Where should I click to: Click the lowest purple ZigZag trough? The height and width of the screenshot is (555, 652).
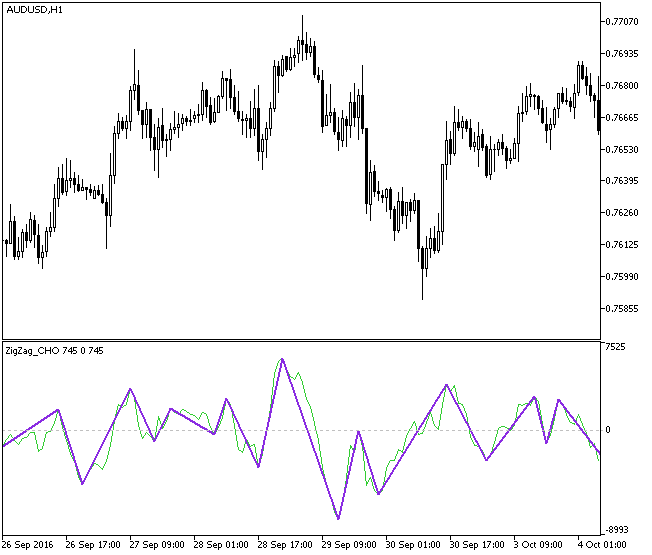pyautogui.click(x=339, y=519)
